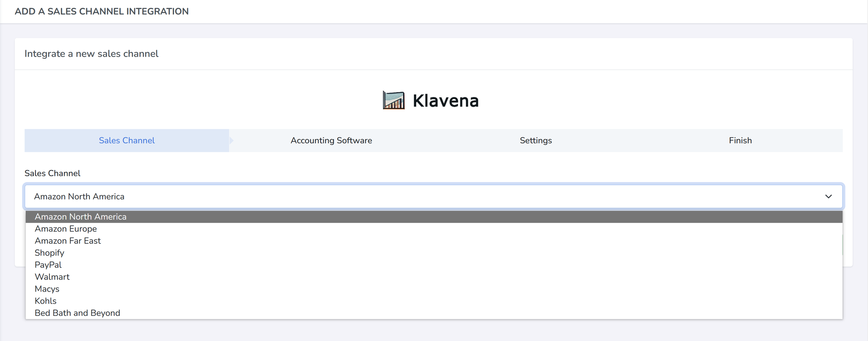Click the Sales Channel field label

tap(53, 174)
